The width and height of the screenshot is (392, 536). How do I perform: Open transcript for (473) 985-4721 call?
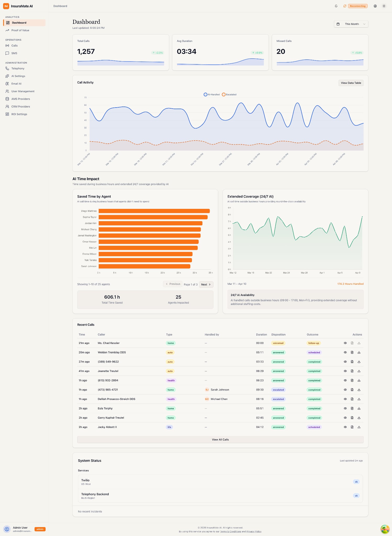pyautogui.click(x=352, y=390)
